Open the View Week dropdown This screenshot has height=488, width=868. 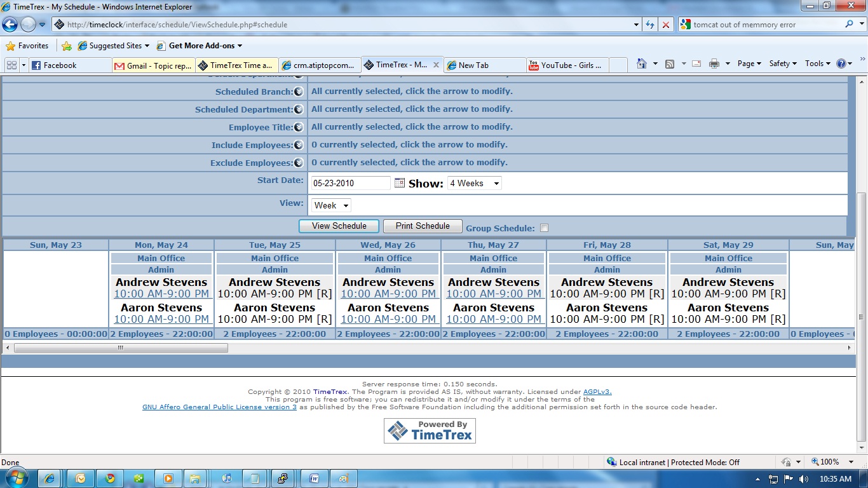click(x=331, y=205)
